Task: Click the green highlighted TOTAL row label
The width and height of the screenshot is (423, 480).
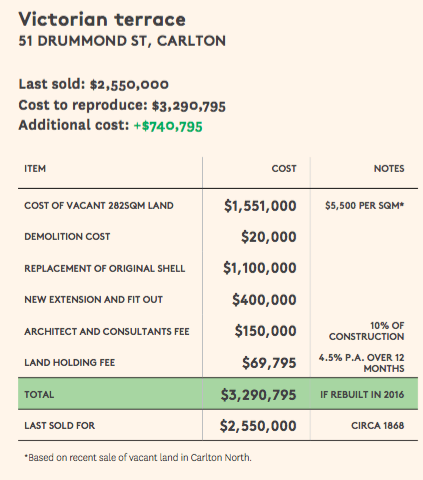Action: 39,395
